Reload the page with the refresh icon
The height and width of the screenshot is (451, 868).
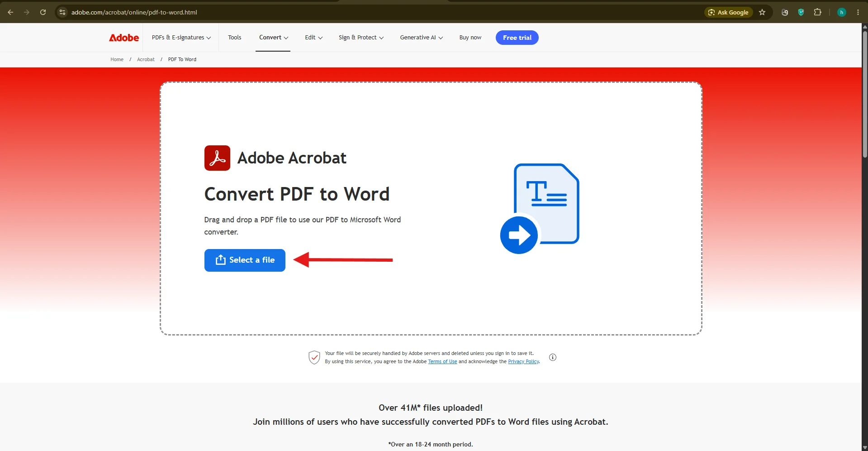[x=43, y=12]
